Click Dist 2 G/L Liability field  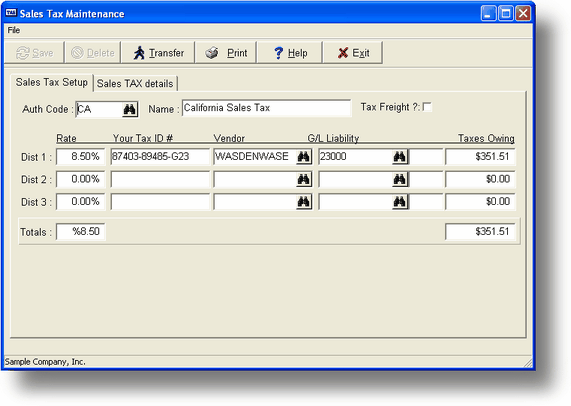(355, 179)
